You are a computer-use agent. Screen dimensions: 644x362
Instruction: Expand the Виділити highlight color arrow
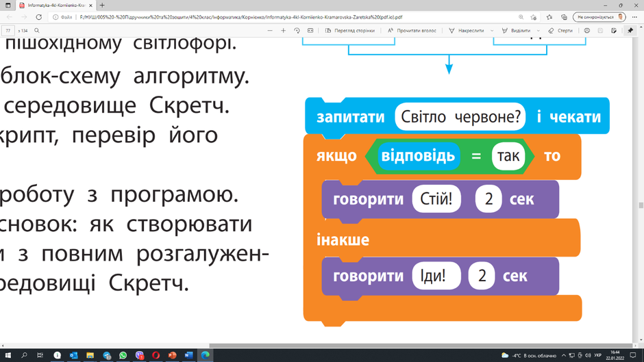[x=538, y=31]
